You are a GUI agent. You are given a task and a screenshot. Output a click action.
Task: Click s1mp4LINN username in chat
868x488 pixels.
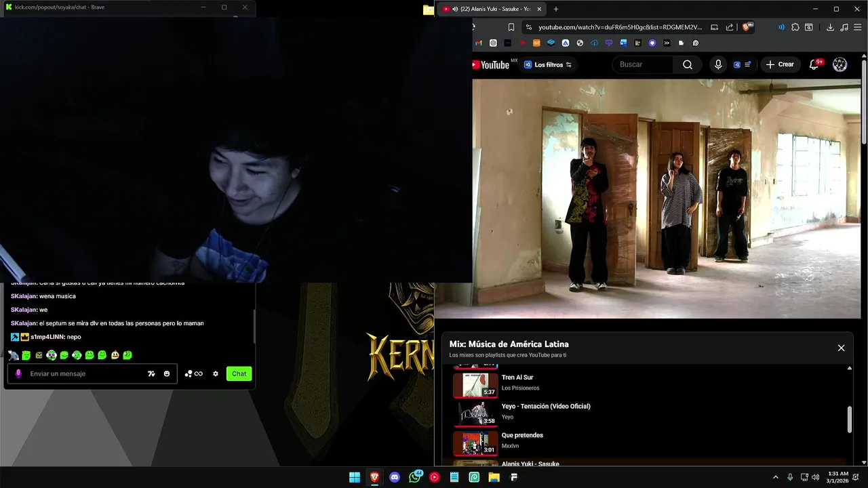point(47,337)
